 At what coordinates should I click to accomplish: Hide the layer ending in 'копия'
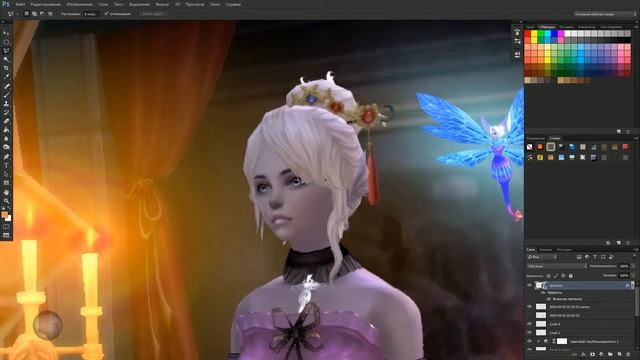(x=529, y=306)
